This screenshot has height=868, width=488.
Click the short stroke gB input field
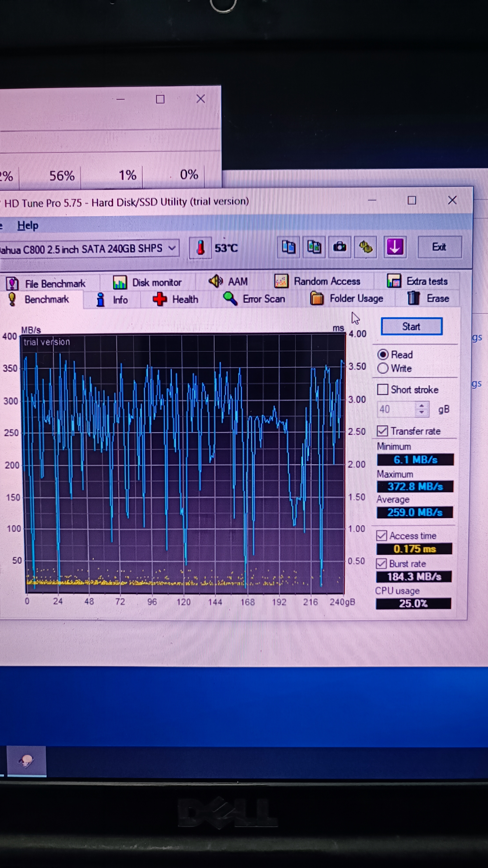(396, 409)
